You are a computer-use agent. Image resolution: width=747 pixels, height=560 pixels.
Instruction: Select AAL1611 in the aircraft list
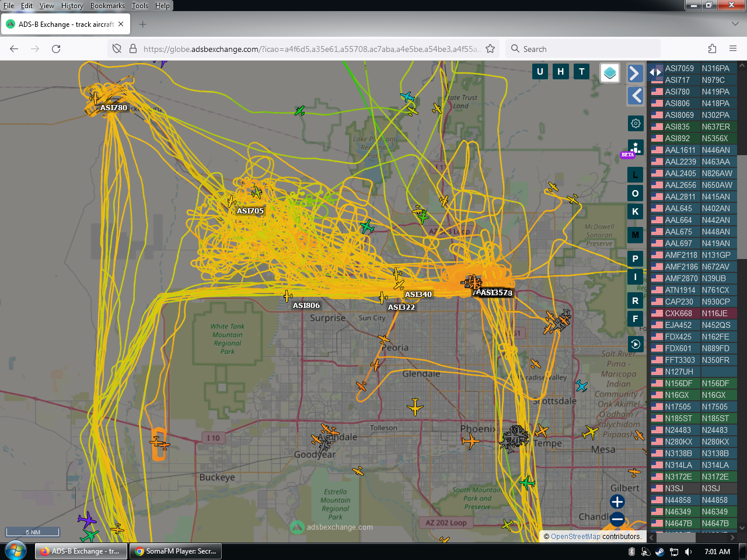(x=693, y=150)
